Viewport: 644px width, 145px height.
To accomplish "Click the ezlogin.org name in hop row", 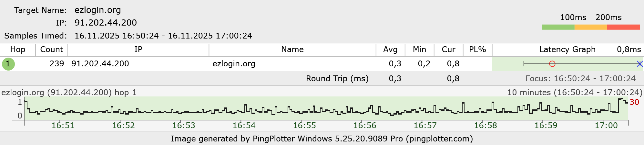I will [234, 64].
